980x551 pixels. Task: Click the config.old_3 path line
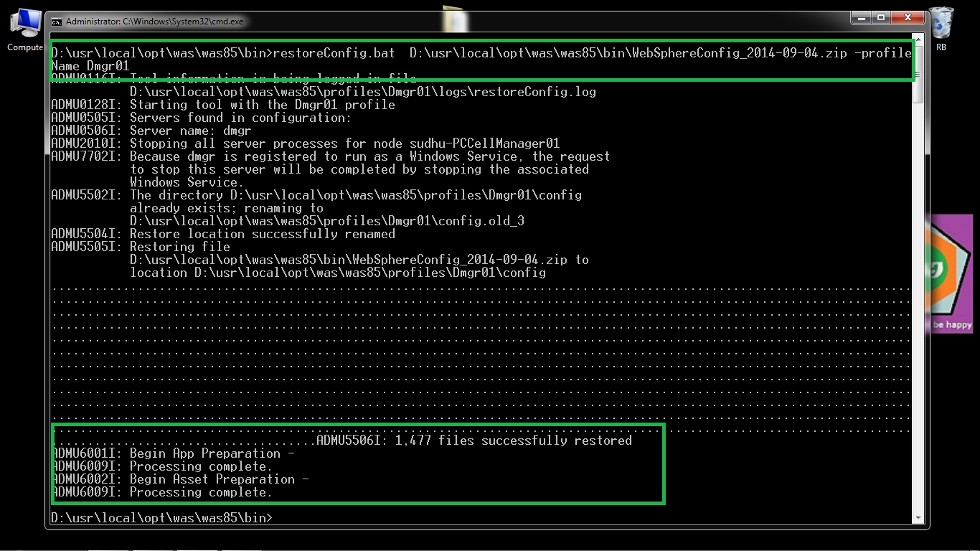(327, 221)
